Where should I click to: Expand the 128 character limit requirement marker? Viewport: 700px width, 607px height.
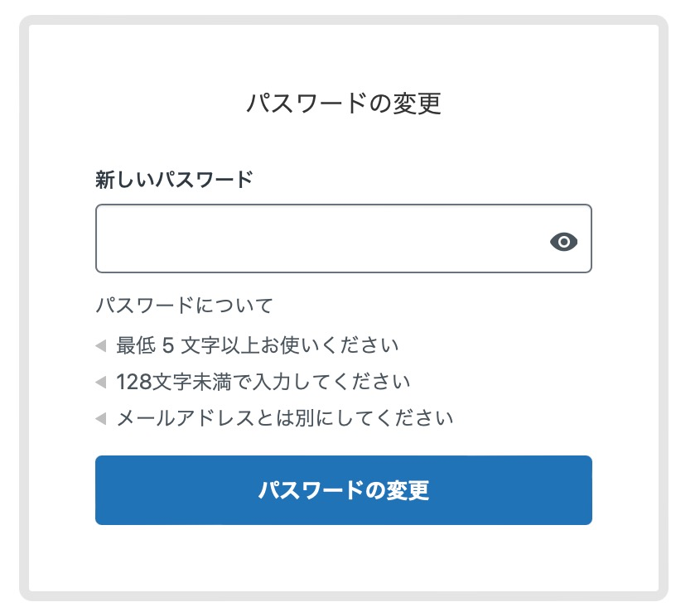(101, 382)
